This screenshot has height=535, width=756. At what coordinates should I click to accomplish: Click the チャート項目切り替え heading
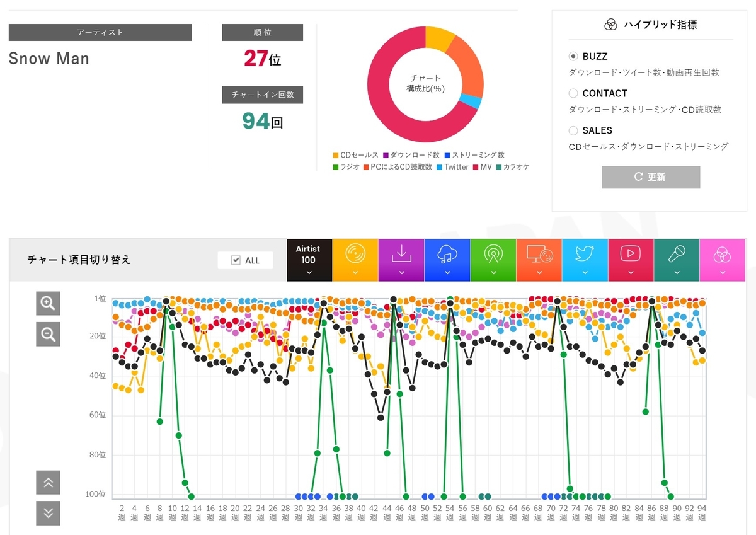[79, 260]
